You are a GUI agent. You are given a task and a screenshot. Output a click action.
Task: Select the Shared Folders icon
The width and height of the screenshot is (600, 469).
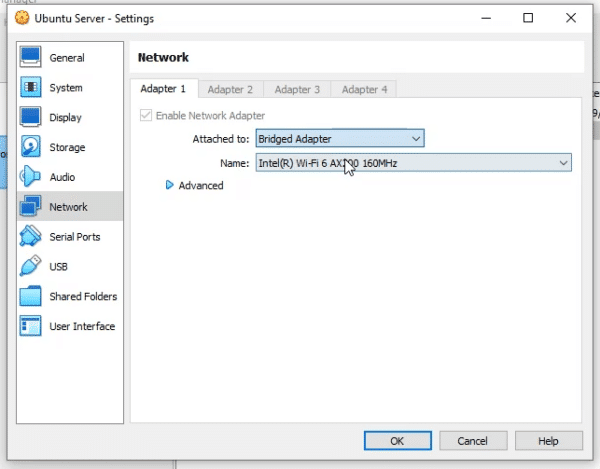tap(31, 297)
